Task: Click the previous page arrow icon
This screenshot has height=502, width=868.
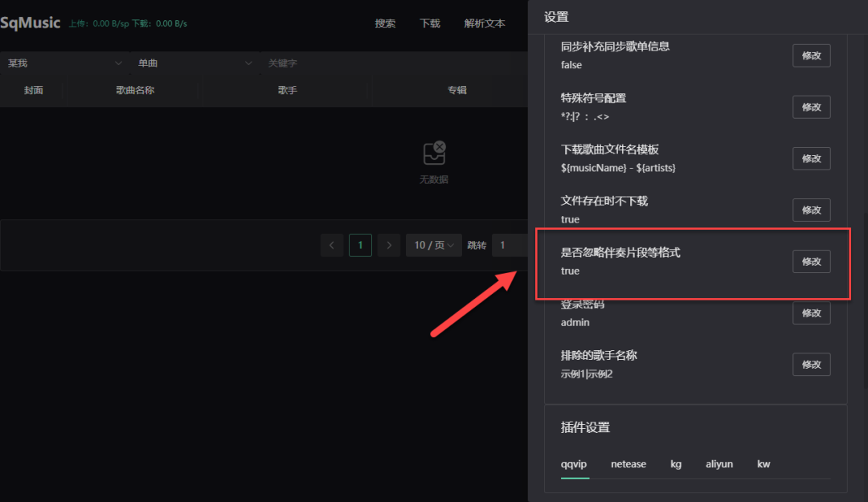Action: coord(332,245)
